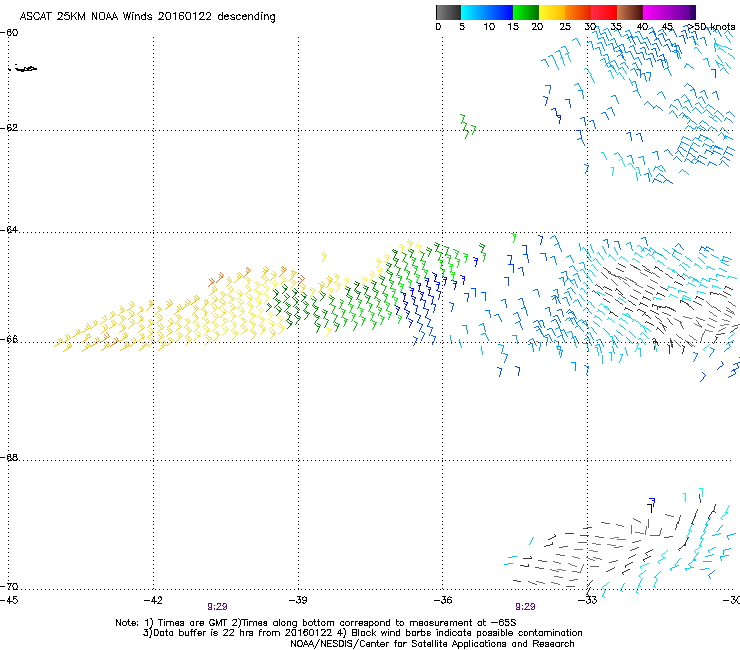Click the 9:29 time label between -36 and -33
Screen dimensions: 740x650
click(x=525, y=607)
